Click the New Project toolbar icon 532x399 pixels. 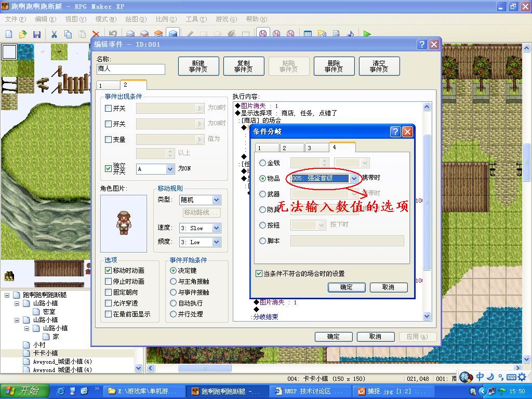(x=9, y=34)
